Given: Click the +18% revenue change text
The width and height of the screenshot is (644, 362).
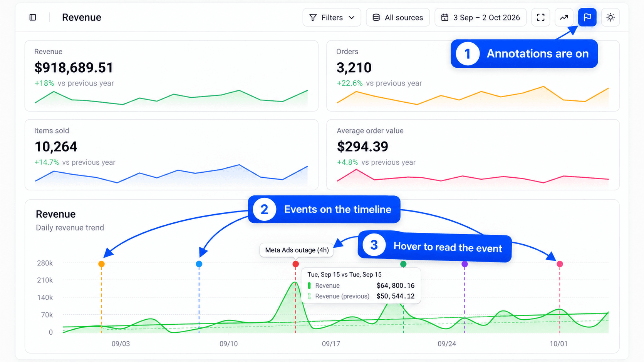Looking at the screenshot, I should pyautogui.click(x=44, y=83).
